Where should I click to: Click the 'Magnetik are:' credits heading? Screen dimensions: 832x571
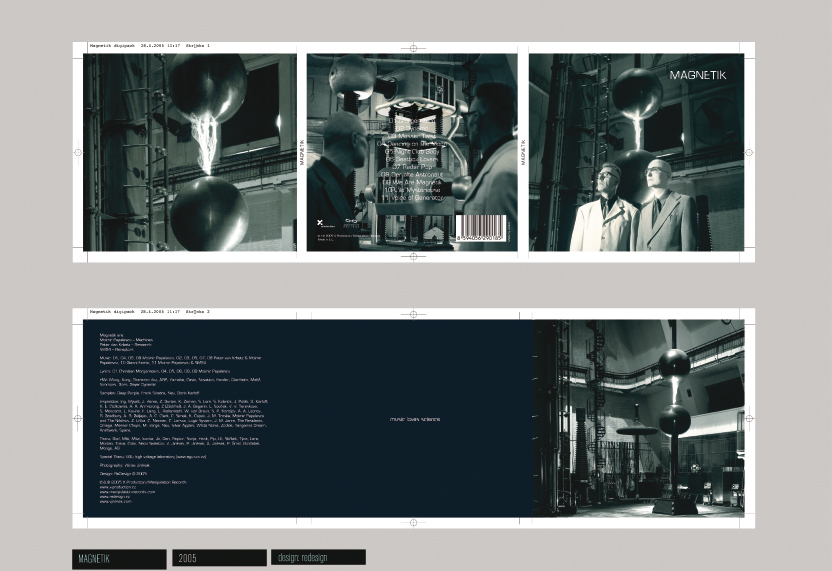111,335
